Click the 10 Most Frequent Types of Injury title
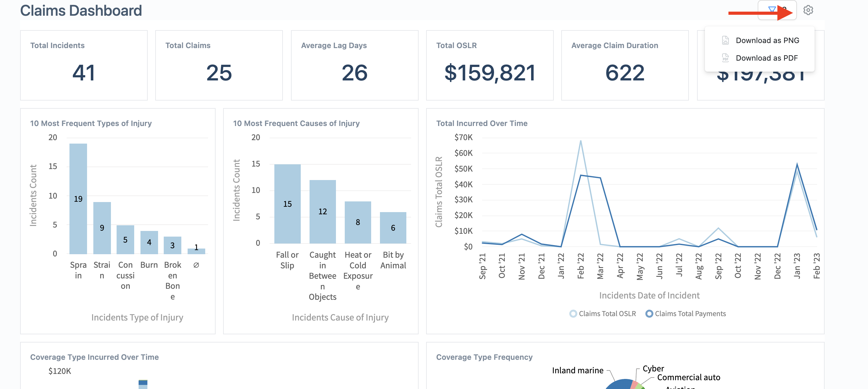The width and height of the screenshot is (868, 389). coord(91,123)
